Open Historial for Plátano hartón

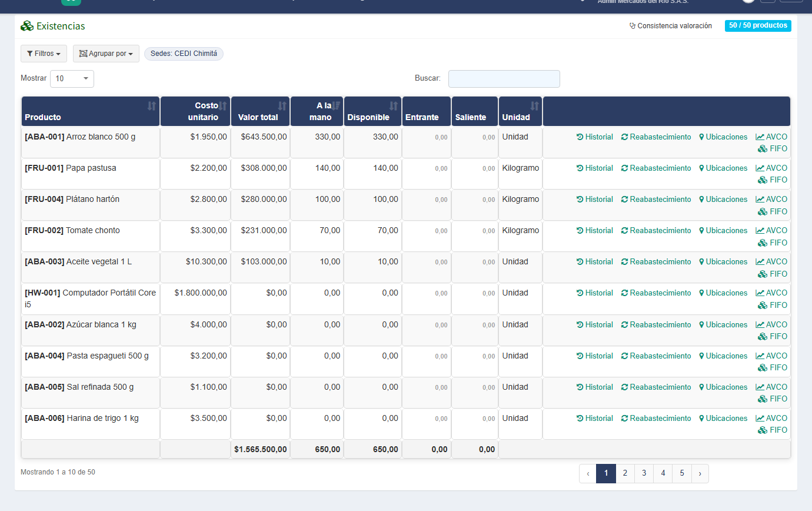point(594,200)
